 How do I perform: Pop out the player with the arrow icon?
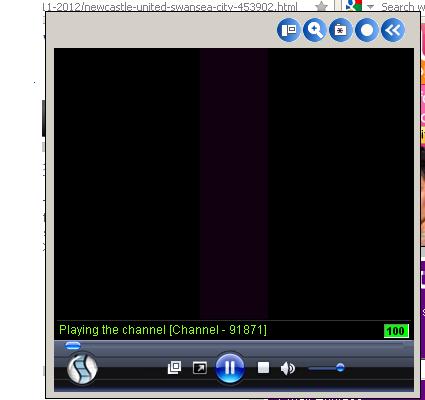click(x=200, y=368)
